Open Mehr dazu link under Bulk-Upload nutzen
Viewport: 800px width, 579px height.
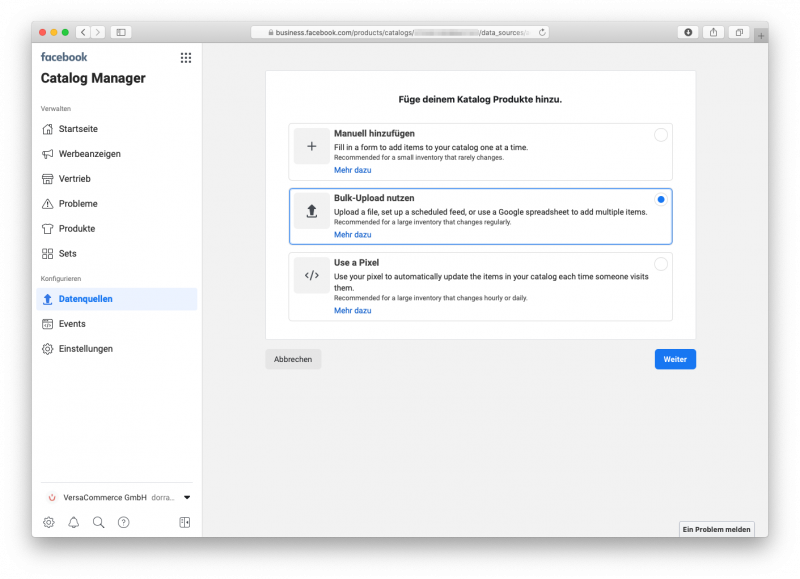point(353,235)
